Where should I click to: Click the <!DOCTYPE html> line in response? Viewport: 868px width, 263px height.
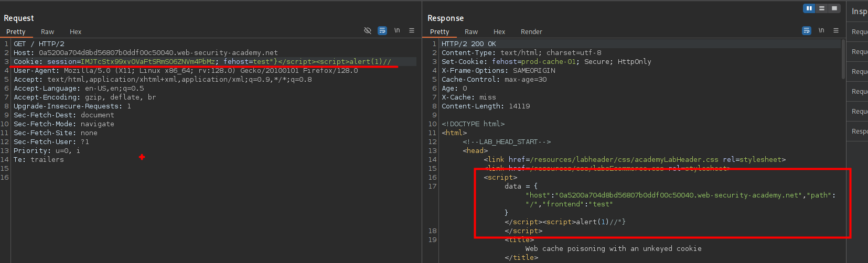pyautogui.click(x=473, y=124)
